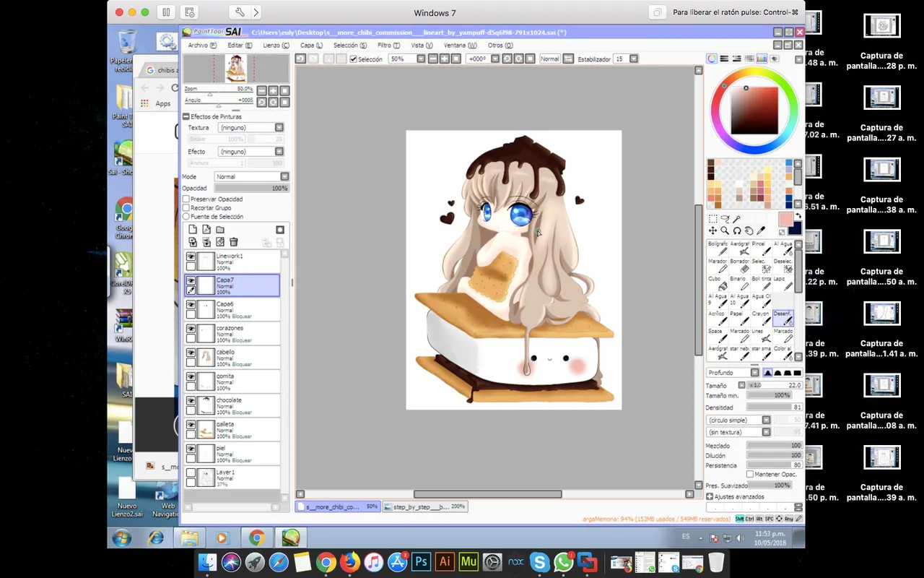Screen dimensions: 924x578
Task: Select the Bolígrafo brush tool
Action: pyautogui.click(x=718, y=248)
